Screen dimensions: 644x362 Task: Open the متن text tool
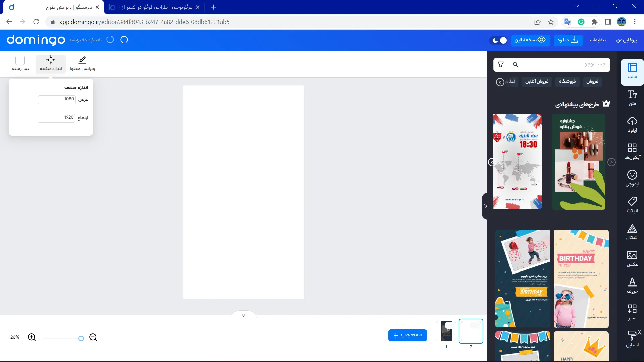pos(632,98)
